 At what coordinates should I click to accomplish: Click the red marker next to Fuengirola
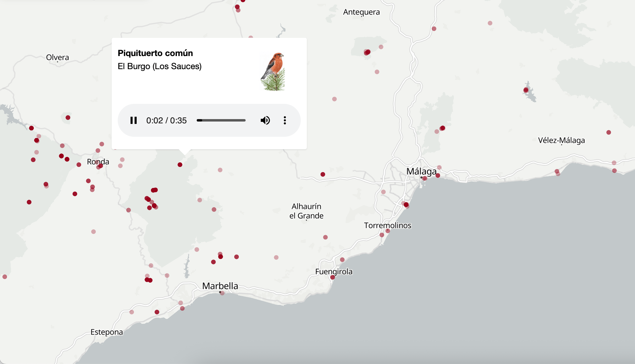[332, 277]
